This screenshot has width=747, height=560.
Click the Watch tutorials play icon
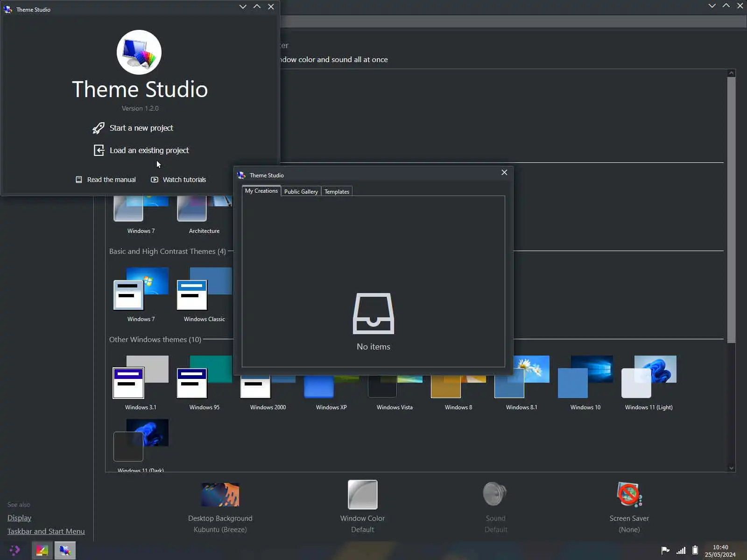pyautogui.click(x=155, y=180)
